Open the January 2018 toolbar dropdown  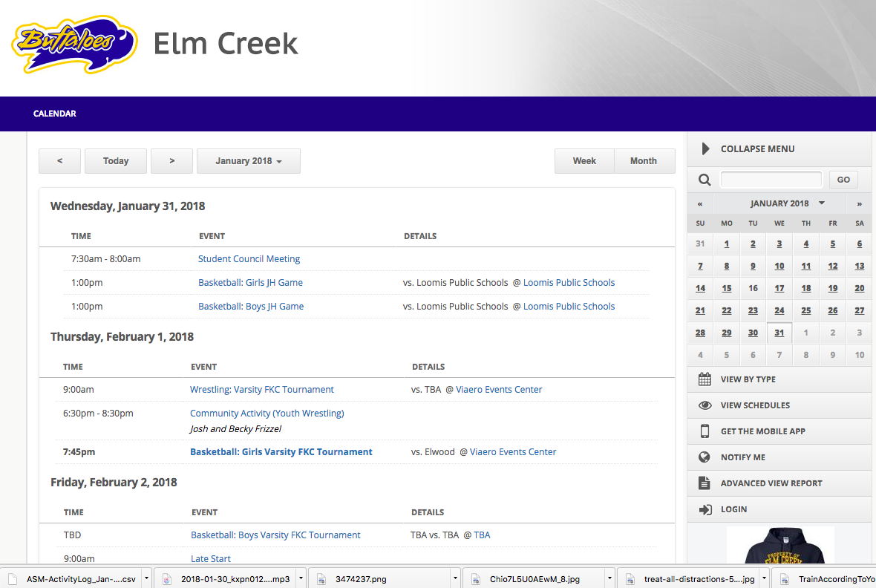pos(248,161)
